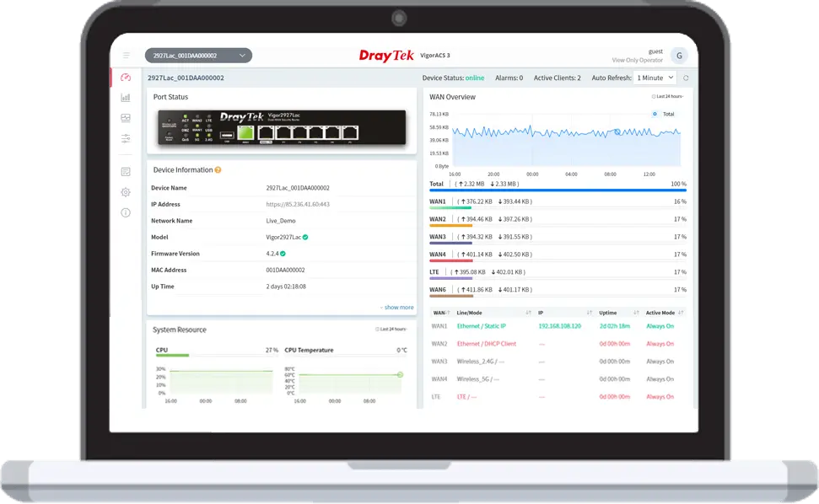The image size is (819, 504).
Task: Toggle the hamburger menu to collapse sidebar
Action: point(127,56)
